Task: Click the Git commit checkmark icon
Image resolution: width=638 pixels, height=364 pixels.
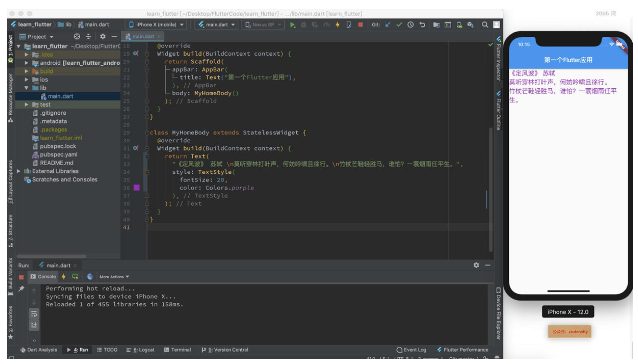Action: tap(399, 24)
